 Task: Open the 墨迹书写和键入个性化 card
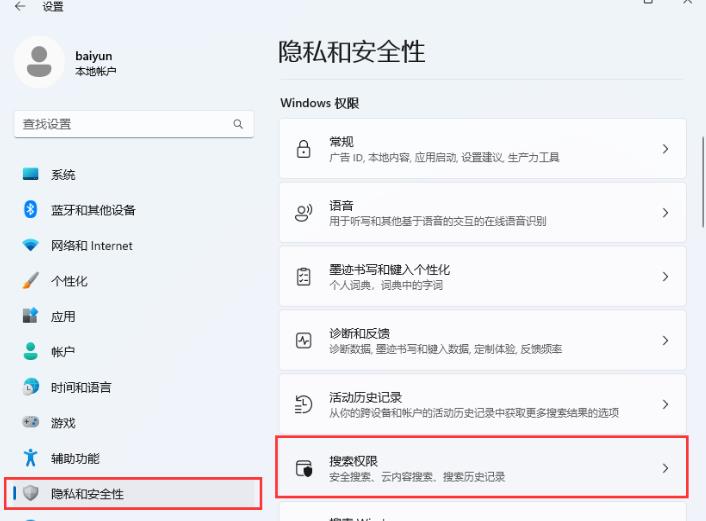[x=483, y=276]
